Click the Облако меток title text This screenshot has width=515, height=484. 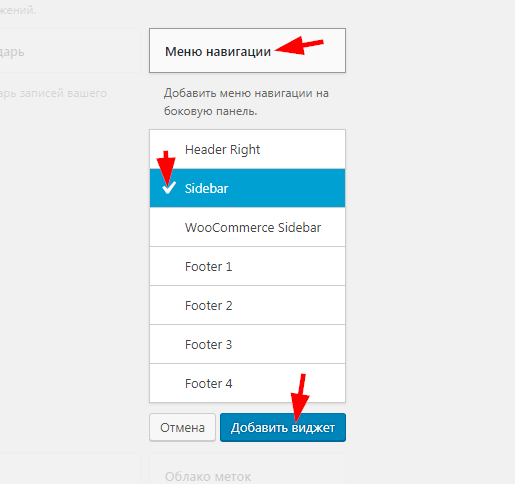pyautogui.click(x=208, y=477)
